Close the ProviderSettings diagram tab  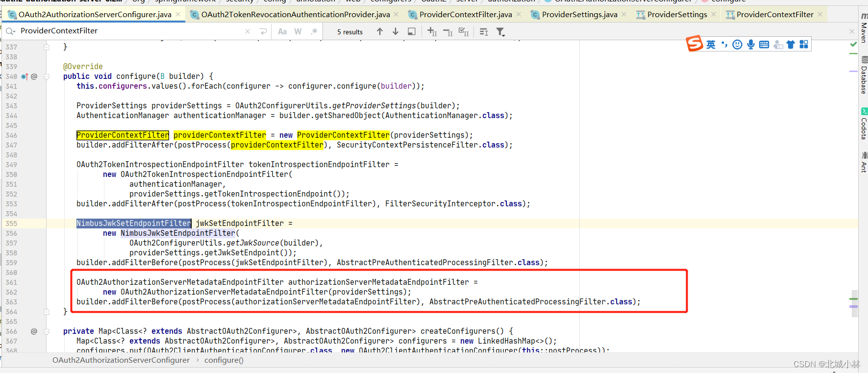pyautogui.click(x=714, y=15)
